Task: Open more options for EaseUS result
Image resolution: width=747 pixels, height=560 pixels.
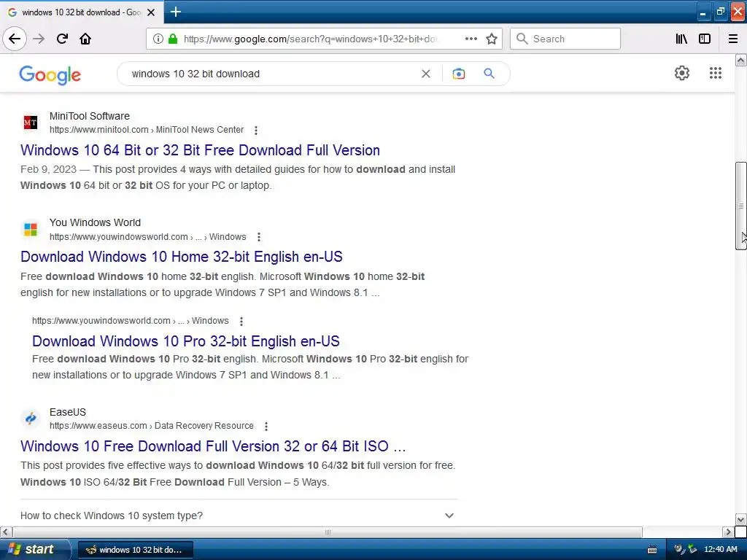Action: [266, 426]
